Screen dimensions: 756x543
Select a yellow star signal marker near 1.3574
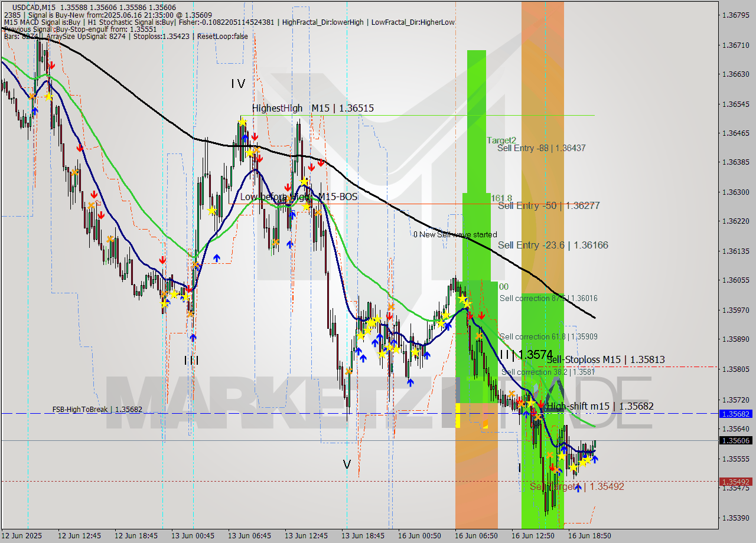(531, 403)
